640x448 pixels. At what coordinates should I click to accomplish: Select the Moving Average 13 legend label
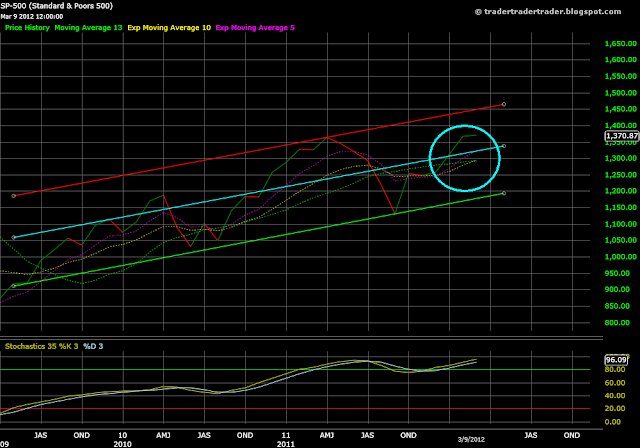click(x=88, y=28)
